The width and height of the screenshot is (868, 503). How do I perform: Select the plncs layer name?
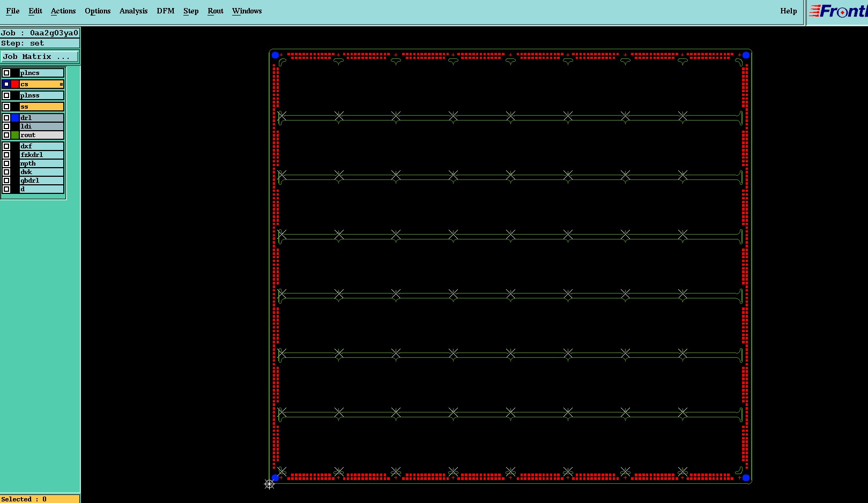point(42,73)
